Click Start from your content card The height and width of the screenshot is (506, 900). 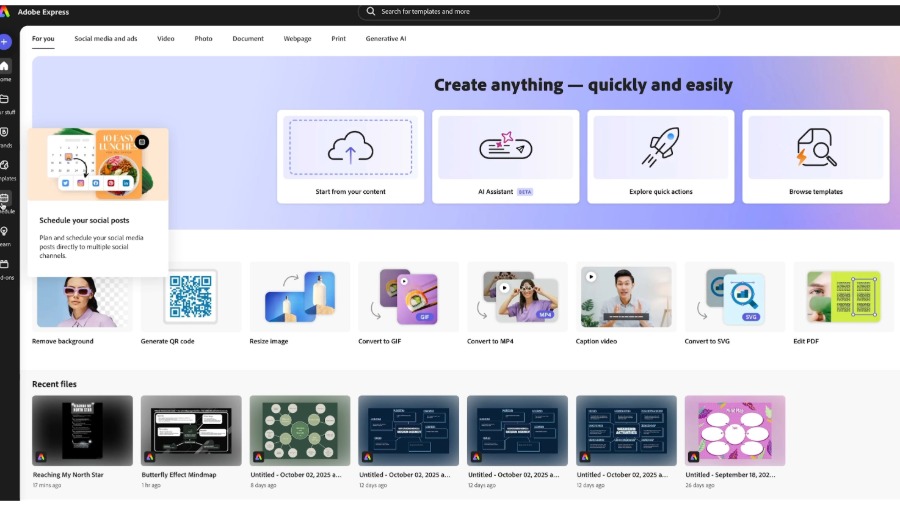350,157
